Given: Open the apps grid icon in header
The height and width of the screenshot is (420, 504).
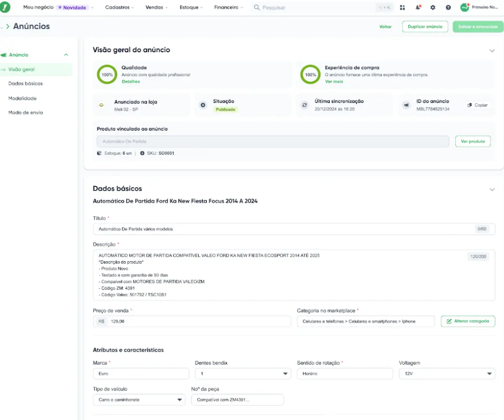Looking at the screenshot, I should coord(402,8).
